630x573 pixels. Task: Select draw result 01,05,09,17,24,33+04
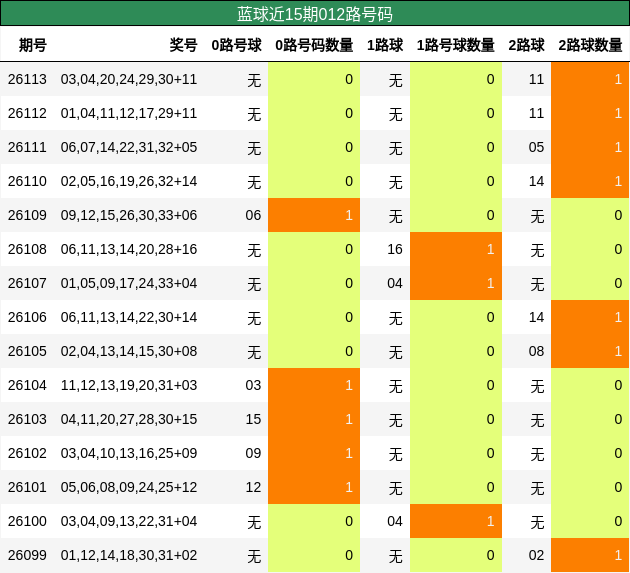coord(129,283)
